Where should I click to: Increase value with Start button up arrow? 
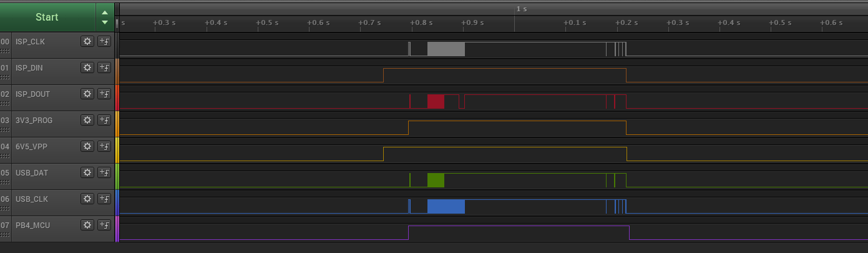[105, 12]
